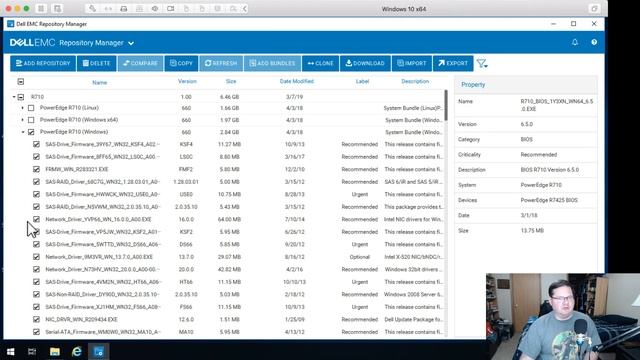Open the Repository Manager dropdown chevron

click(131, 43)
